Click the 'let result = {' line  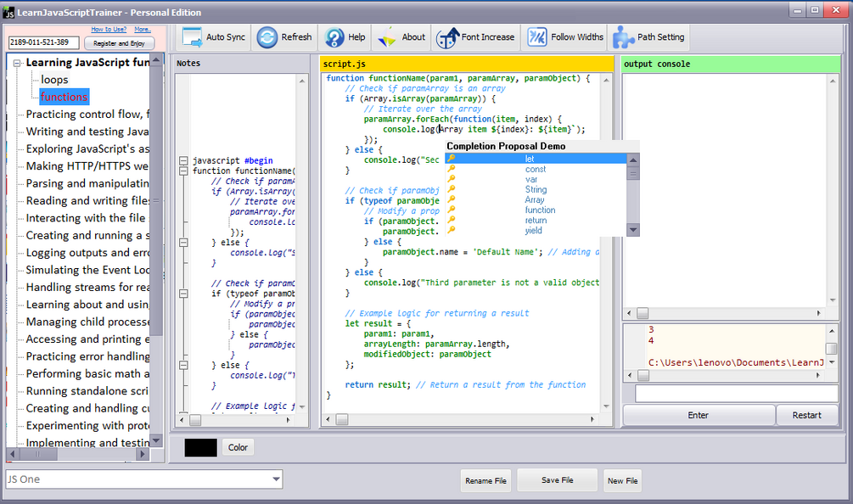tap(378, 323)
